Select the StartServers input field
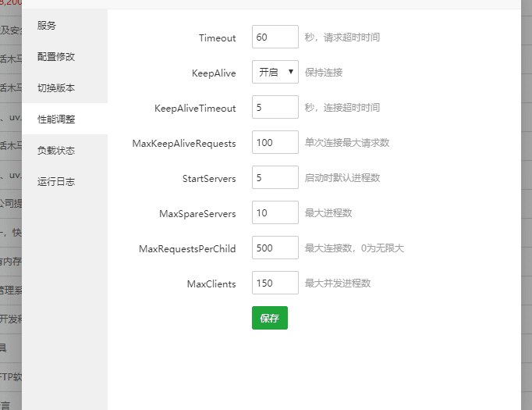The width and height of the screenshot is (532, 410). (275, 177)
